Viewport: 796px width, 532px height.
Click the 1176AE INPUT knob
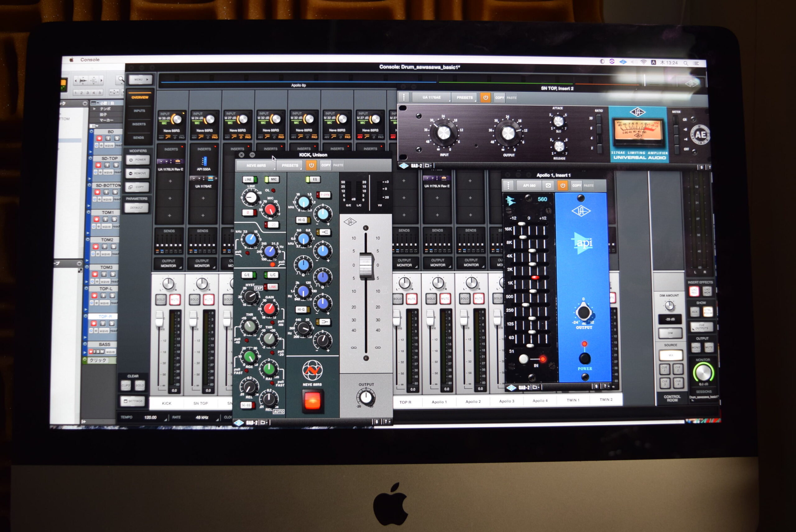click(x=443, y=133)
